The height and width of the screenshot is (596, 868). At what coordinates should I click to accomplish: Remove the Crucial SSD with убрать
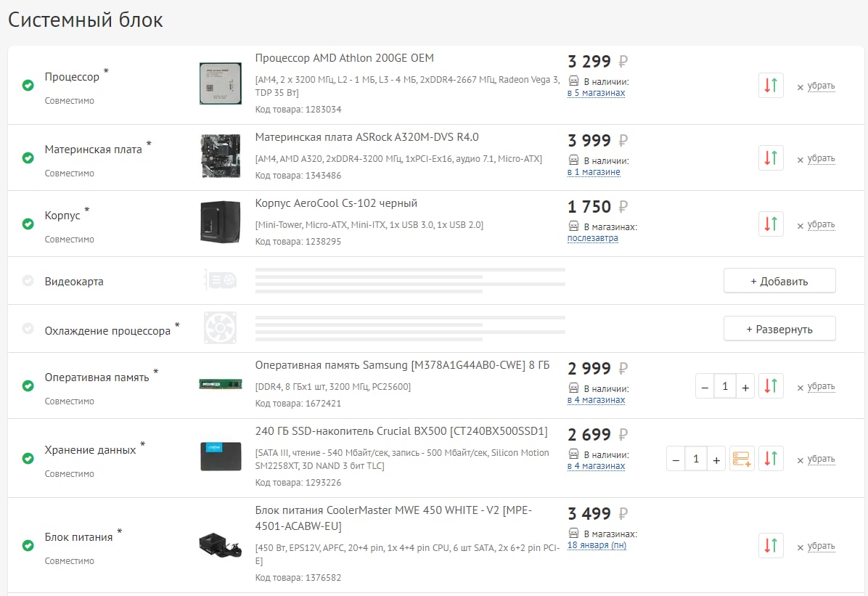(821, 460)
